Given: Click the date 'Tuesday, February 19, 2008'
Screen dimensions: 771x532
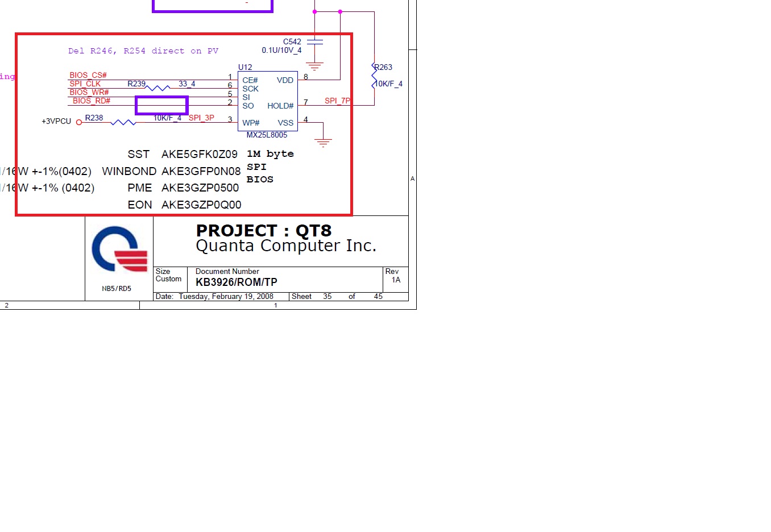Looking at the screenshot, I should [x=226, y=297].
